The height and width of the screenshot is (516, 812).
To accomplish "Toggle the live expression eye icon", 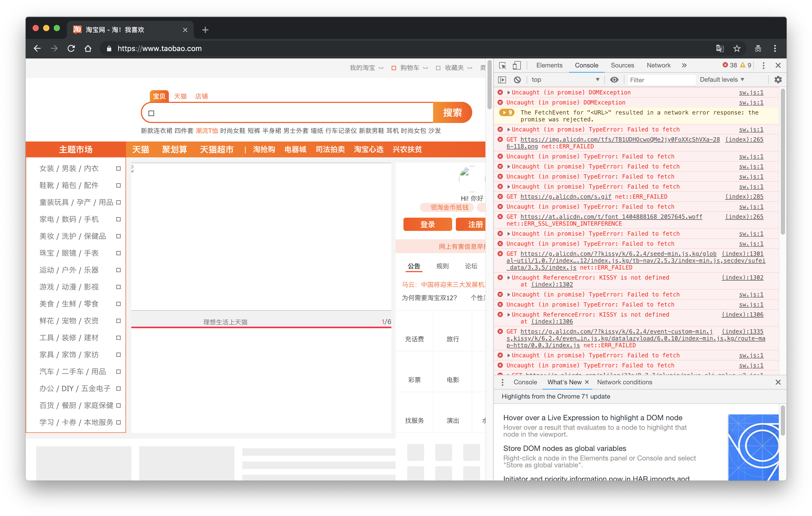I will (x=614, y=80).
